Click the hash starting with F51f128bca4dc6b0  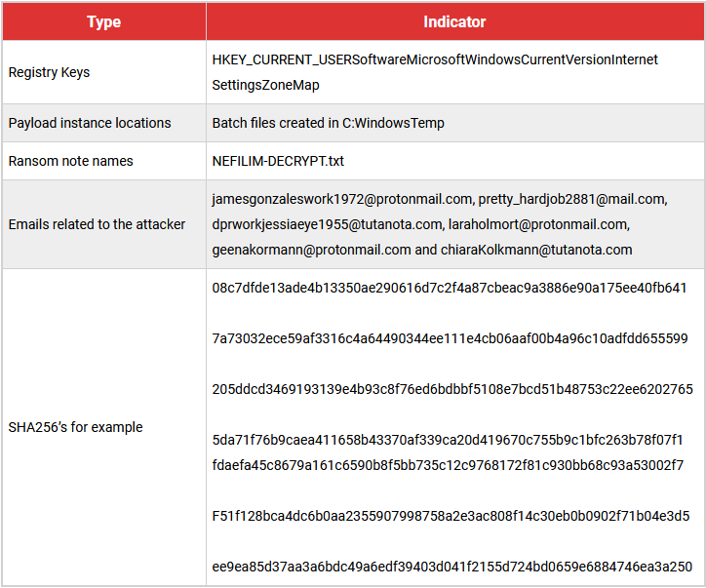[x=451, y=516]
